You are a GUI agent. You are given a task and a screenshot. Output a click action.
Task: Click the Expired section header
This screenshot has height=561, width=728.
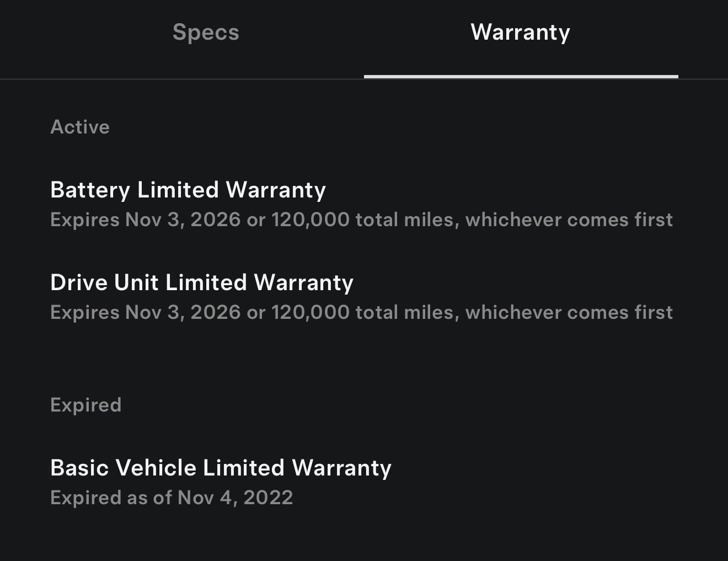point(85,405)
